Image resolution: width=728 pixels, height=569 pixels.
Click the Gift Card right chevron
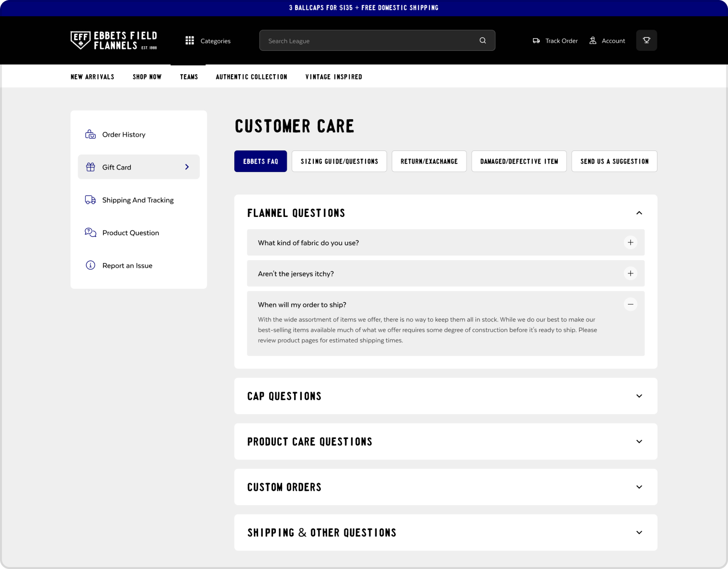tap(187, 167)
